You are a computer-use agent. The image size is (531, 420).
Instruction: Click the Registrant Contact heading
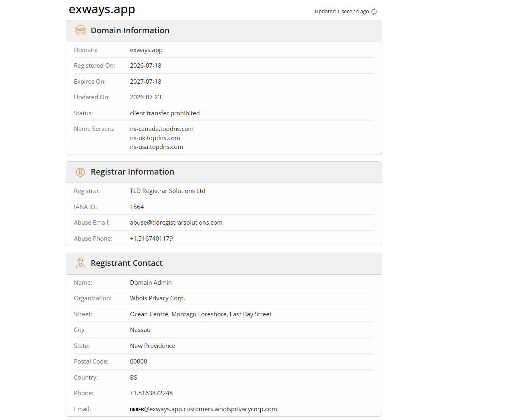click(127, 263)
